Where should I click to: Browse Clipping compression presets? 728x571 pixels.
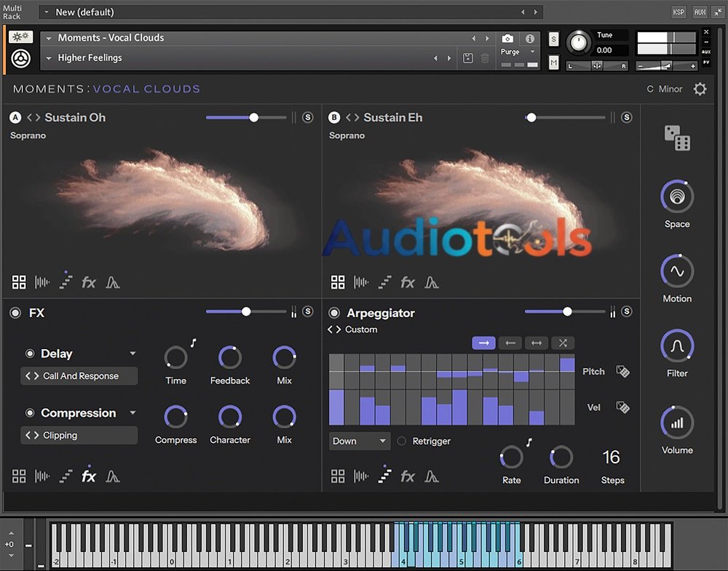pyautogui.click(x=79, y=435)
